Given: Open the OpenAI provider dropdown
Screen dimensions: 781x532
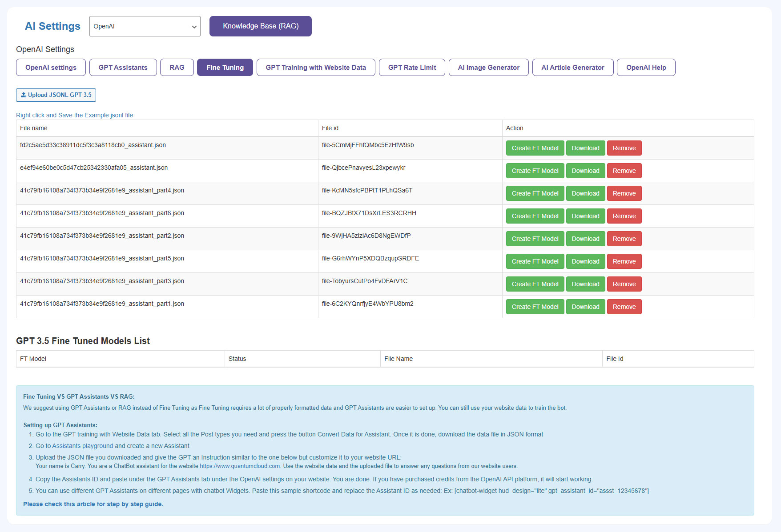Looking at the screenshot, I should click(145, 26).
